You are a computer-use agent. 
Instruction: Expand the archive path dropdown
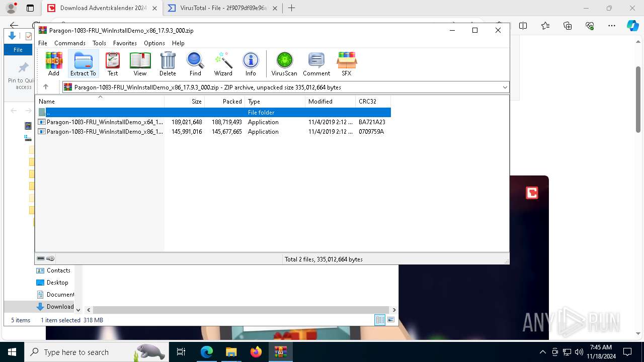505,87
